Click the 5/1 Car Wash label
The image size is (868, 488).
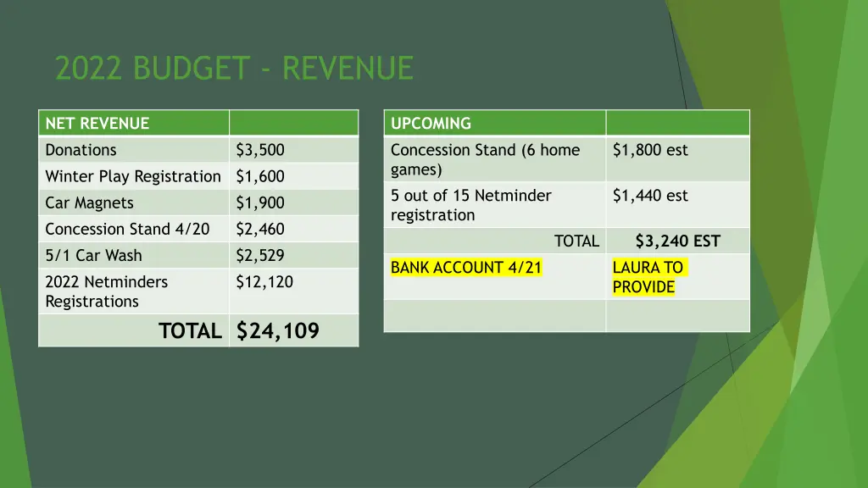pos(93,255)
